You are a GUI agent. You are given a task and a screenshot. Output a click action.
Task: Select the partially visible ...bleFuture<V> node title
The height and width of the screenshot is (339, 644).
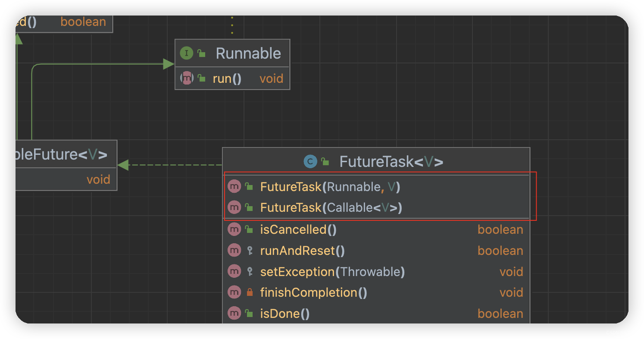[62, 154]
